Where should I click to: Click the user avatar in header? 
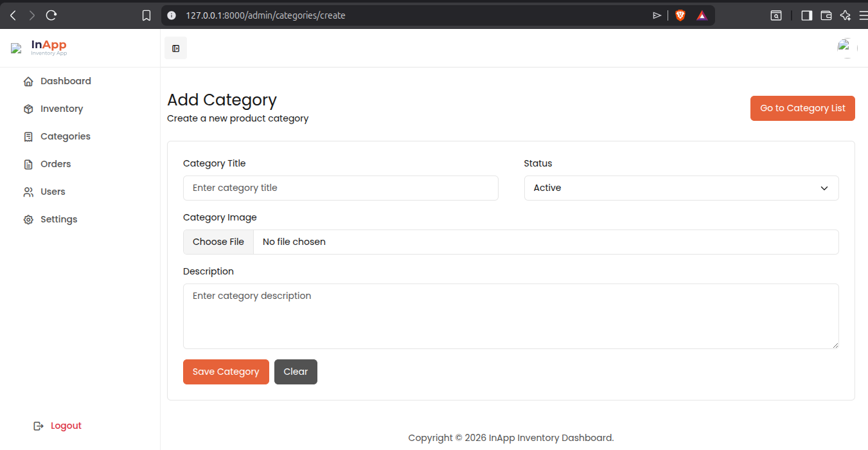click(x=847, y=48)
